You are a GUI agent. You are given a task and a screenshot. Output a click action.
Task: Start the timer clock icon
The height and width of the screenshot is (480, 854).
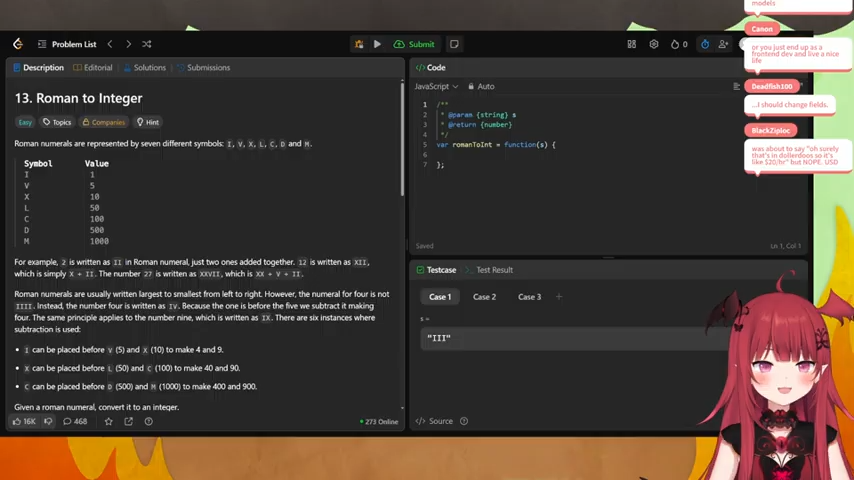point(705,44)
